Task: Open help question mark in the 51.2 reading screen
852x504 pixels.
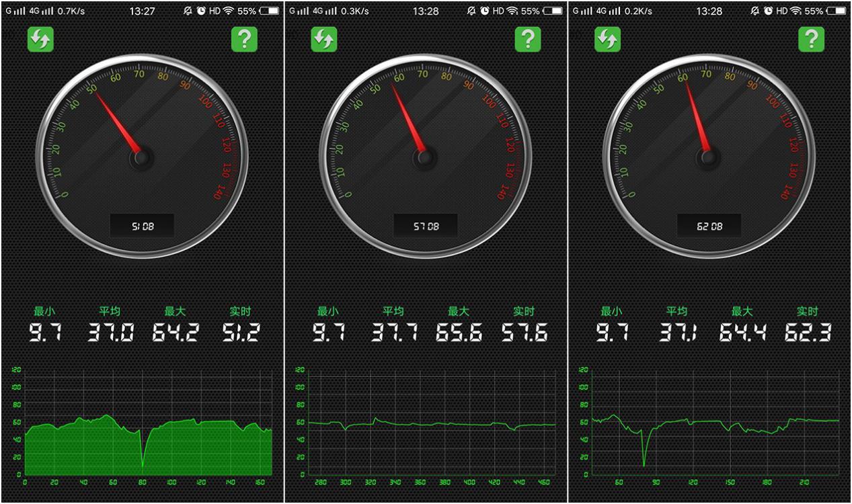Action: (x=244, y=40)
